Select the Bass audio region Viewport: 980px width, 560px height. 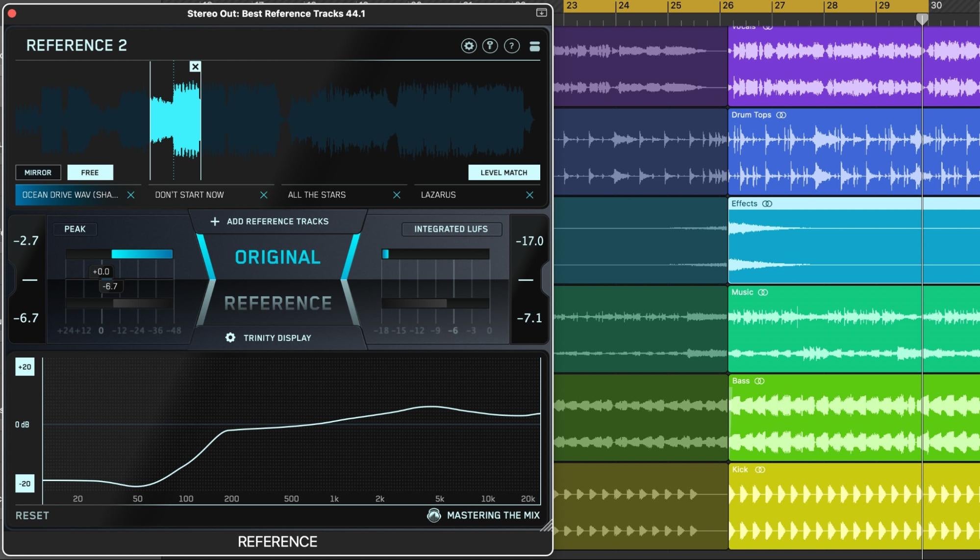pyautogui.click(x=854, y=418)
